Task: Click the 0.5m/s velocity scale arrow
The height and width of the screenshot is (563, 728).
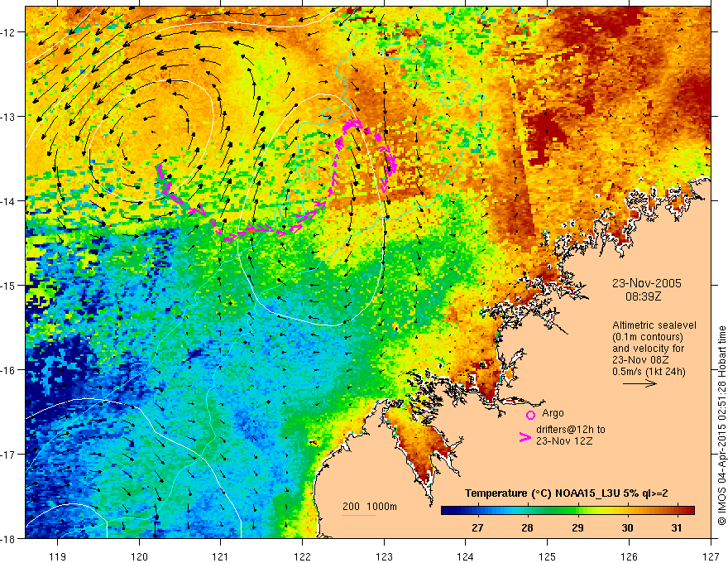Action: (639, 383)
